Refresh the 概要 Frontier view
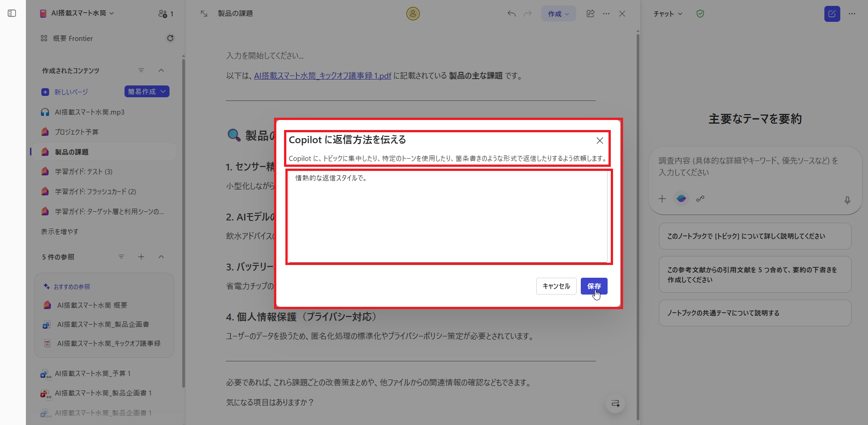The image size is (868, 425). tap(170, 38)
